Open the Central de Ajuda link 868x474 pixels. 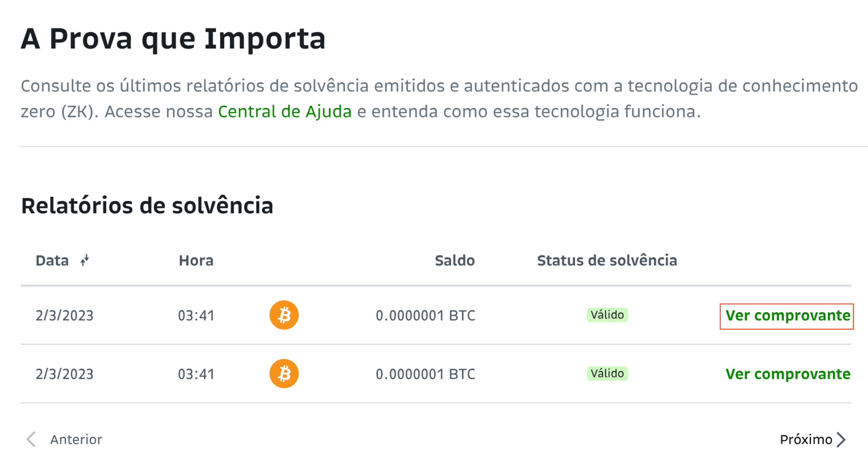pyautogui.click(x=285, y=112)
